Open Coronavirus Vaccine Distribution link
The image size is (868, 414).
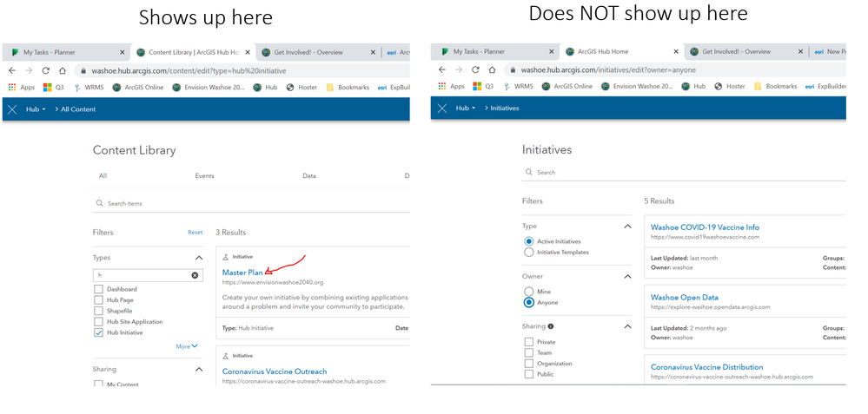point(707,367)
